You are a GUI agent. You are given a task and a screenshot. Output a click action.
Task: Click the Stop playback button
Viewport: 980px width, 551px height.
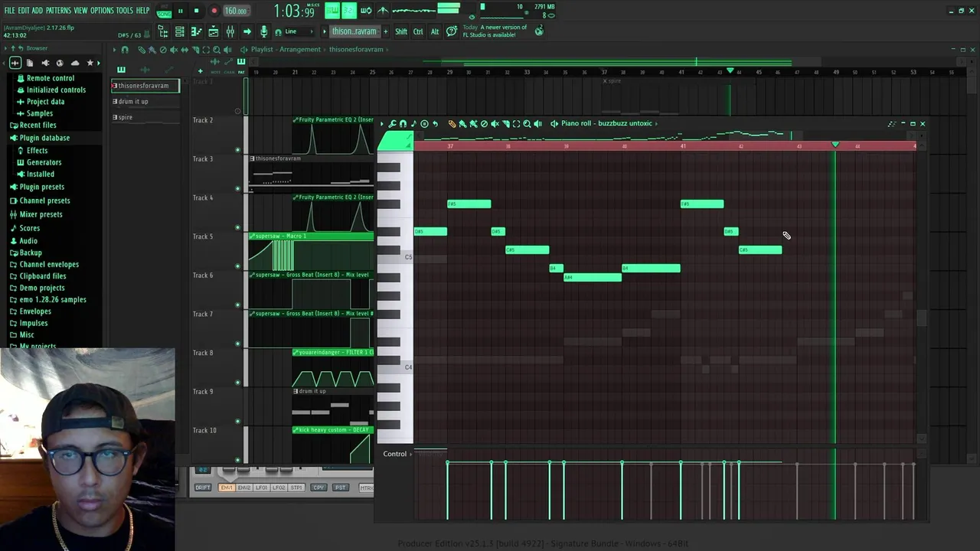(x=196, y=11)
